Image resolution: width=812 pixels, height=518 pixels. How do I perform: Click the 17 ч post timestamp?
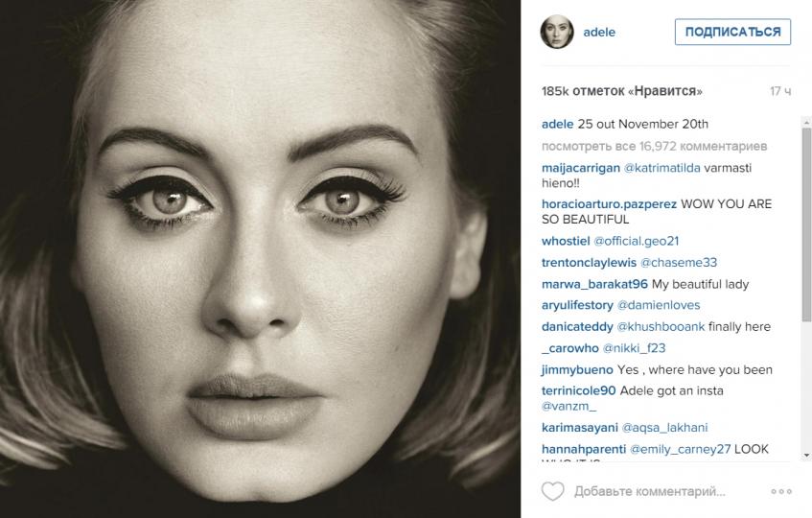(x=780, y=91)
